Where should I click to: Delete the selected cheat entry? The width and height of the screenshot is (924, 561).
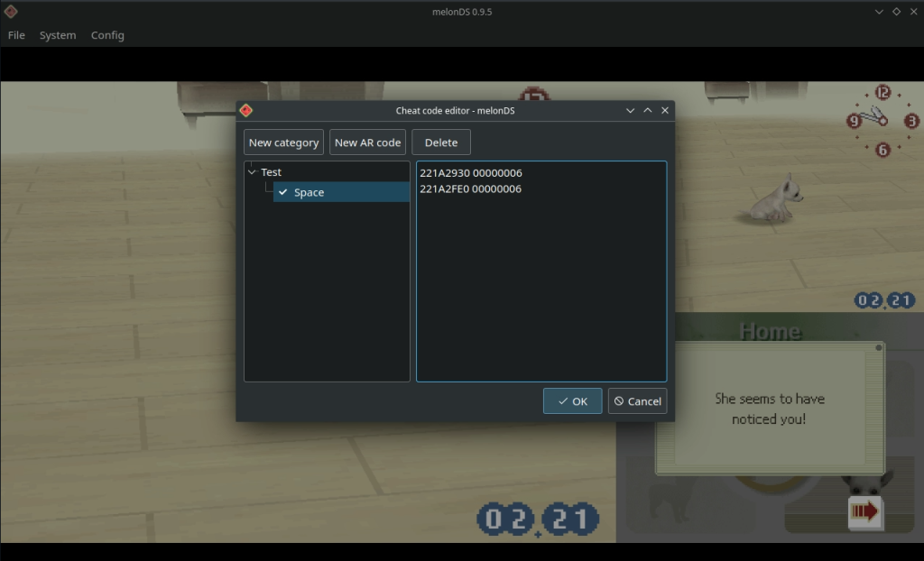(440, 142)
